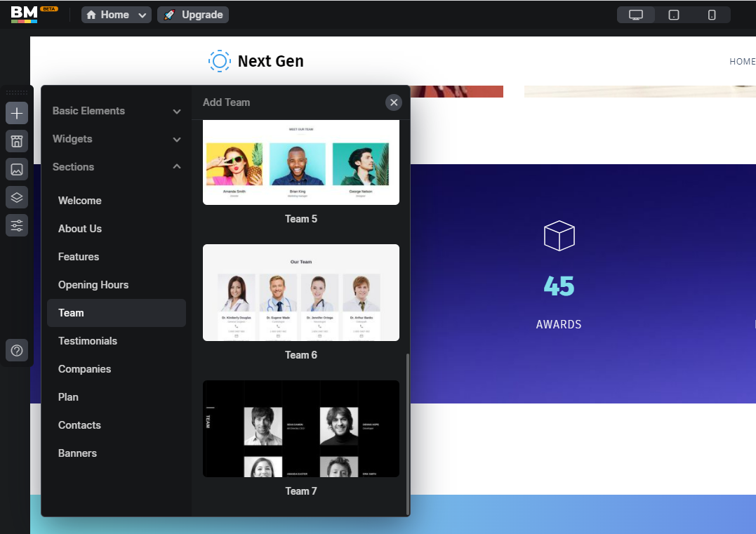Select the Team section category
The width and height of the screenshot is (756, 534).
tap(117, 313)
